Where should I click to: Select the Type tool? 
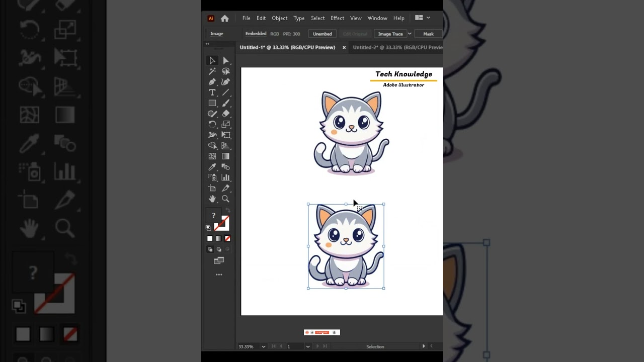212,92
